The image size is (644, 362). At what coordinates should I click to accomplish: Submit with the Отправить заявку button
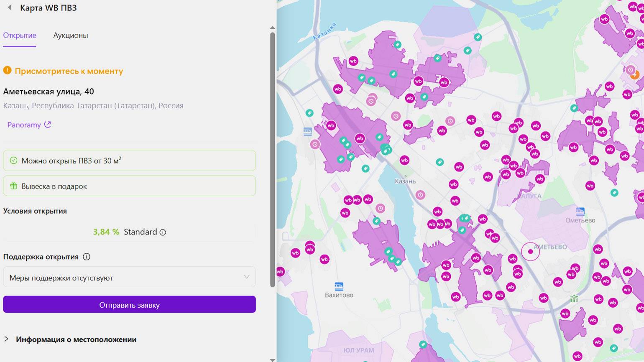[129, 305]
